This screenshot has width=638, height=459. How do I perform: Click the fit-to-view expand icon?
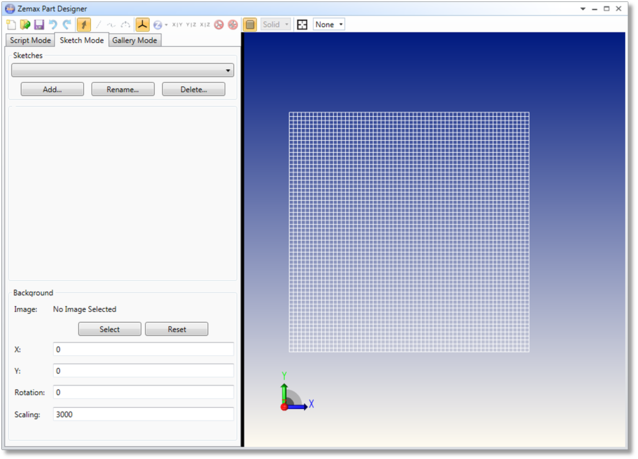[x=302, y=25]
